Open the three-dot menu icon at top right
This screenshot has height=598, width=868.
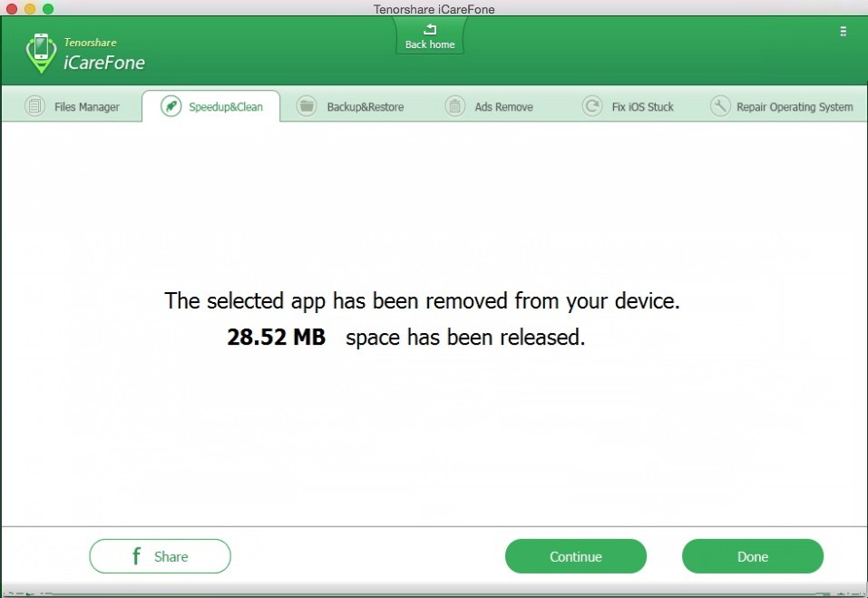pos(844,32)
